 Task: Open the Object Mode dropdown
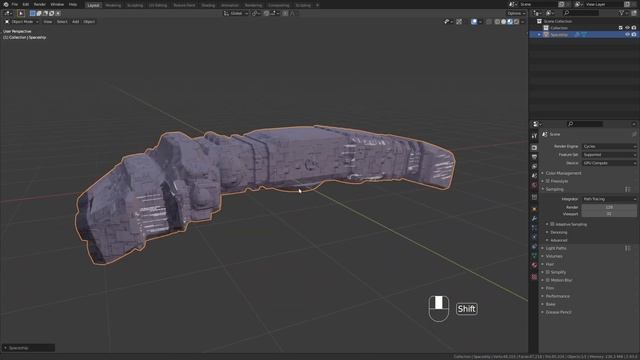click(22, 22)
